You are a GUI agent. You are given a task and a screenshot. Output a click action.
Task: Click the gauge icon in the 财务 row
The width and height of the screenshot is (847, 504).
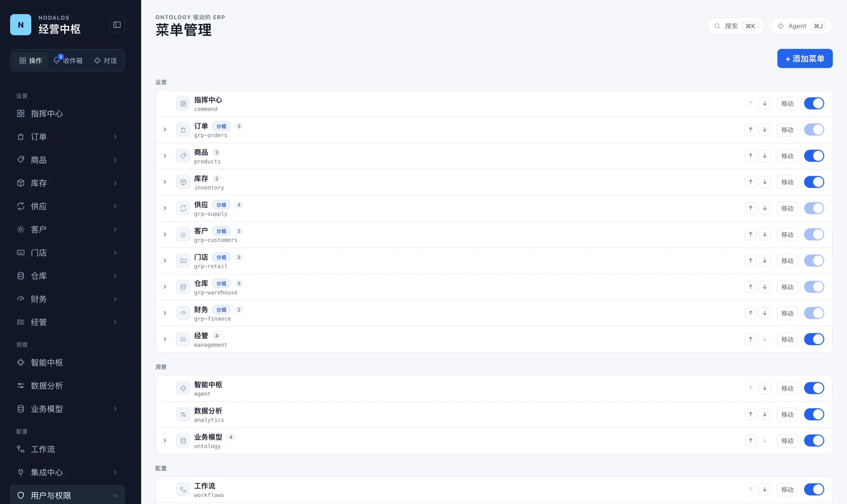coord(183,313)
